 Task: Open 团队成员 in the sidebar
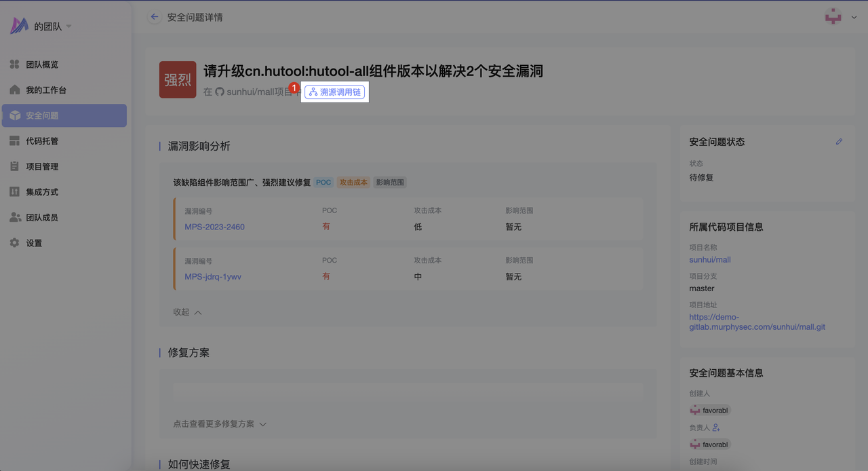click(42, 218)
